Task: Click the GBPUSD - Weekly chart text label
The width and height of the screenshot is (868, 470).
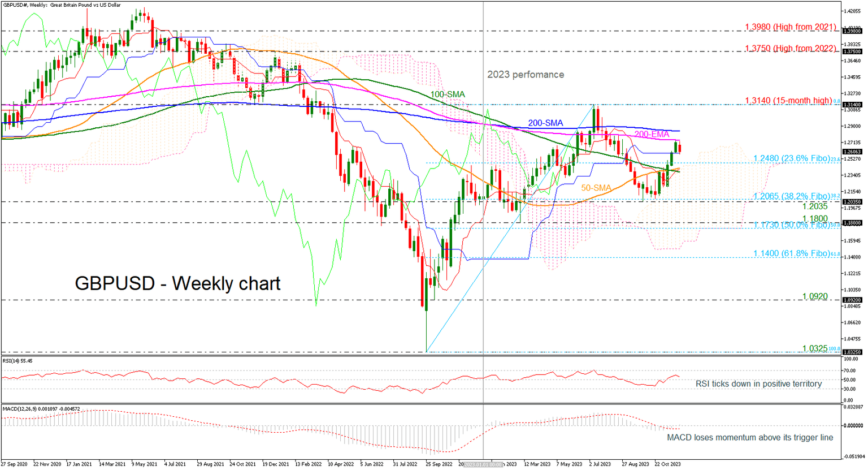Action: coord(177,283)
